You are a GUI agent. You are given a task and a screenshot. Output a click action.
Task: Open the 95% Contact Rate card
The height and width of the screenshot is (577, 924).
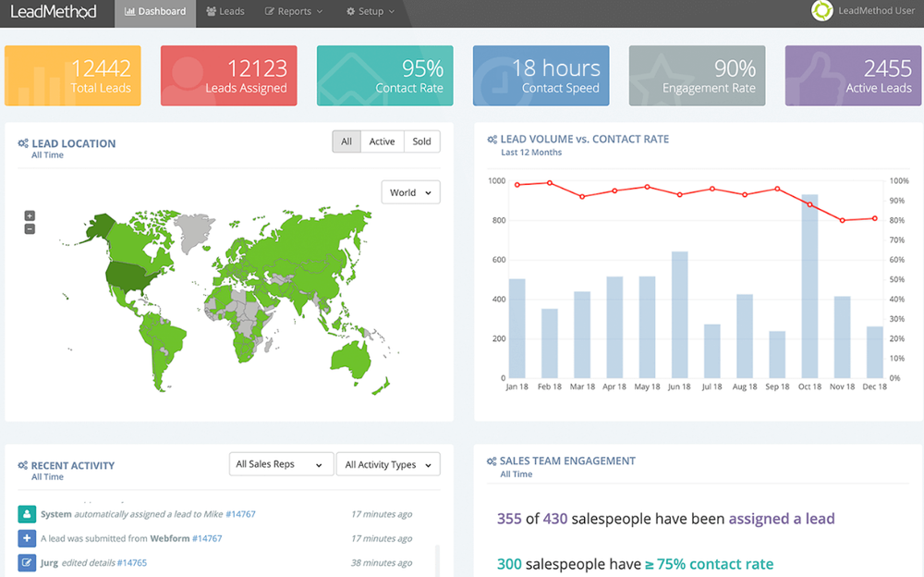tap(384, 76)
